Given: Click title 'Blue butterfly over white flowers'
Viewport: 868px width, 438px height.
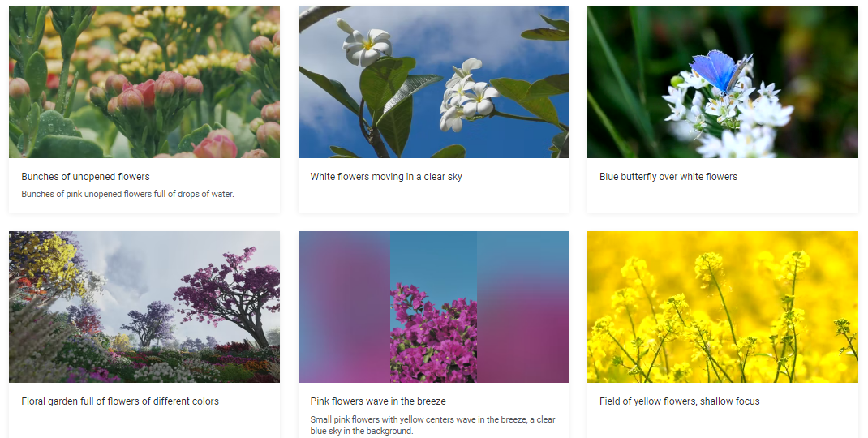Looking at the screenshot, I should pyautogui.click(x=668, y=177).
